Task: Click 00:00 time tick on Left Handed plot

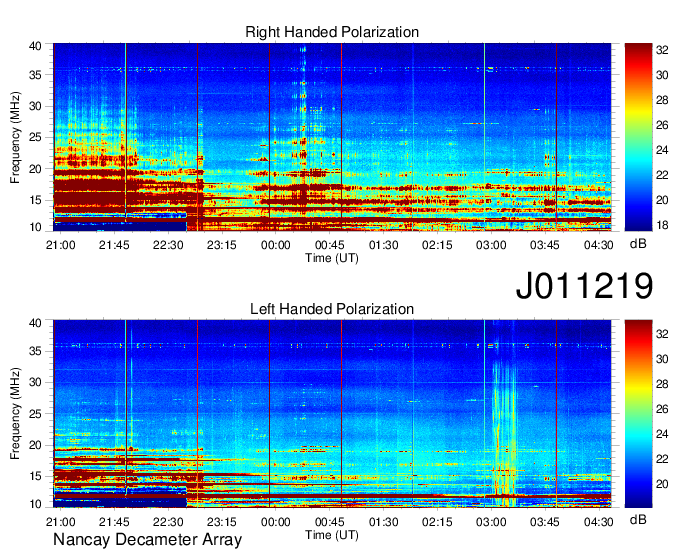Action: pyautogui.click(x=275, y=522)
